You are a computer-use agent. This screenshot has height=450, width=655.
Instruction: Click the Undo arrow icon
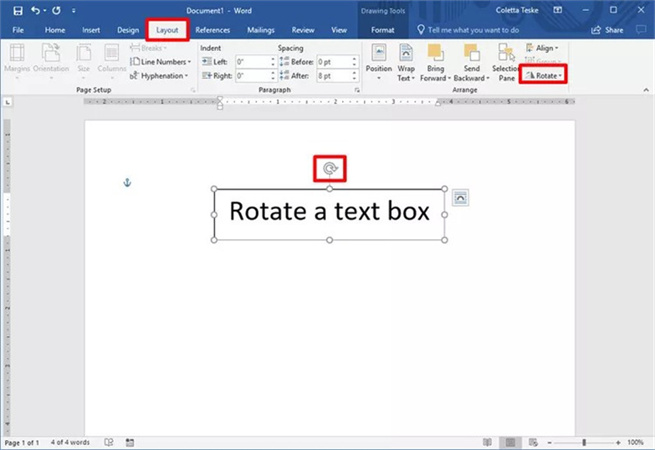(x=36, y=10)
